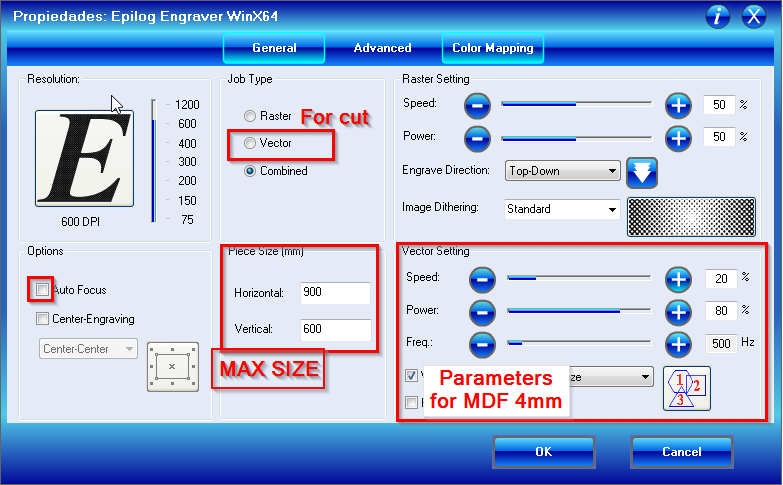
Task: Tick the unchecked box below vector sorting
Action: point(411,402)
